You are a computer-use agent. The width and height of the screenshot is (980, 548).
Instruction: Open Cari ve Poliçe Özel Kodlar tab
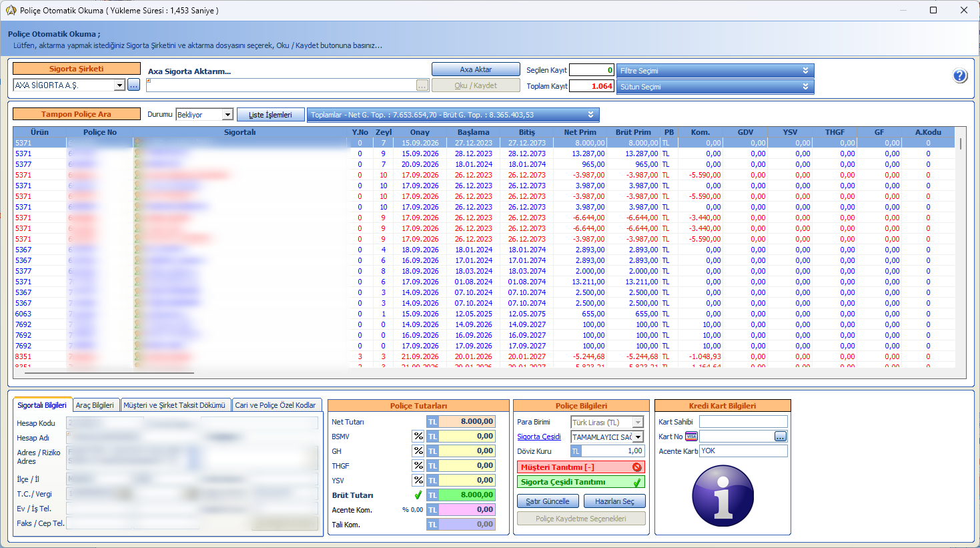point(276,405)
